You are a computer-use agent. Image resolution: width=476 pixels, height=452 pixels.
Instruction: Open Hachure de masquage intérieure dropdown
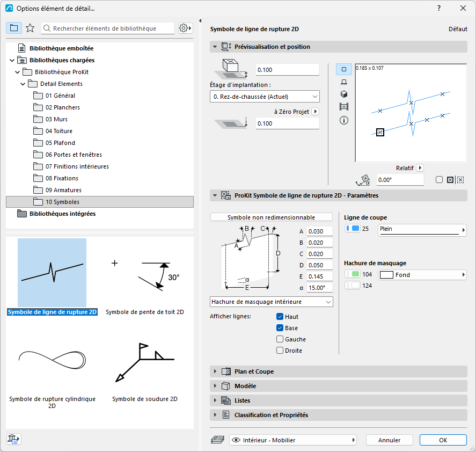272,302
